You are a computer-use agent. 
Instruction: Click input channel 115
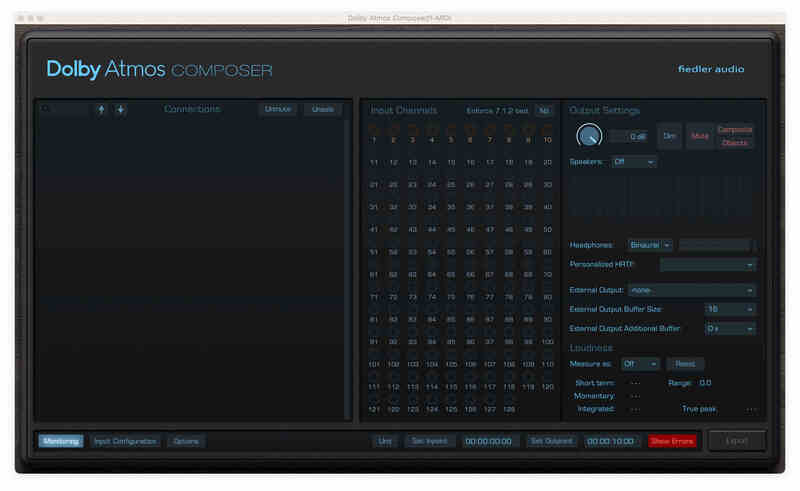[451, 387]
